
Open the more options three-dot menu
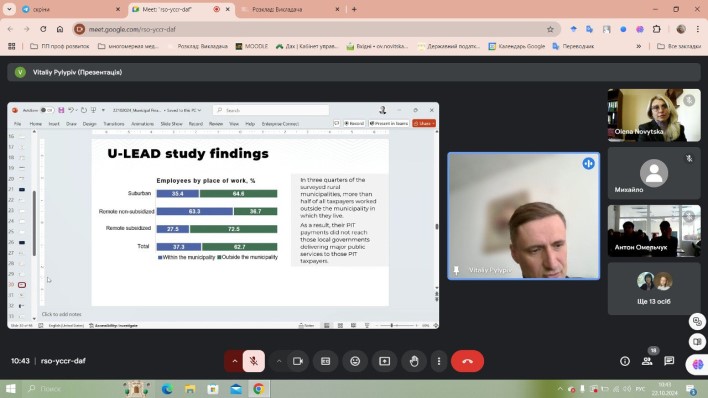click(438, 361)
